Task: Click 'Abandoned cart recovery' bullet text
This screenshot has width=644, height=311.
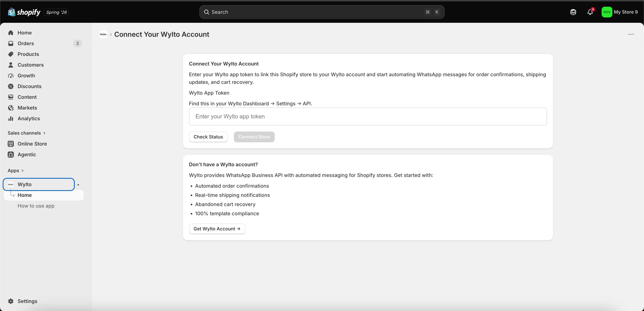Action: pos(225,204)
